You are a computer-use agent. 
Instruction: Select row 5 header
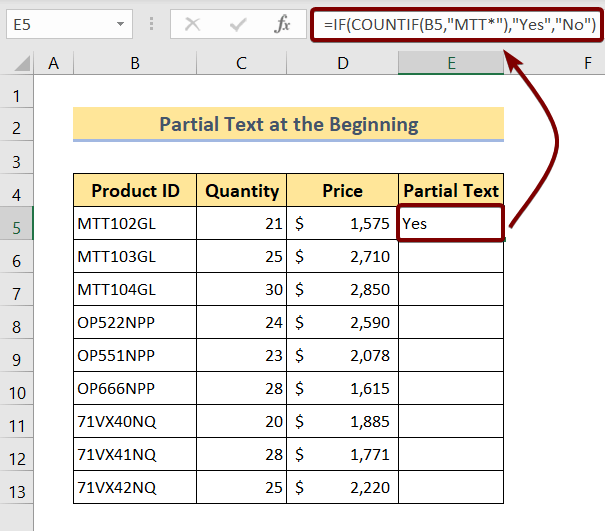pos(16,224)
